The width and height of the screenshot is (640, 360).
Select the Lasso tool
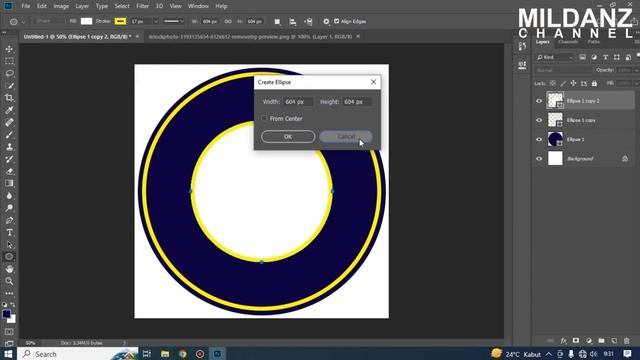pyautogui.click(x=9, y=73)
